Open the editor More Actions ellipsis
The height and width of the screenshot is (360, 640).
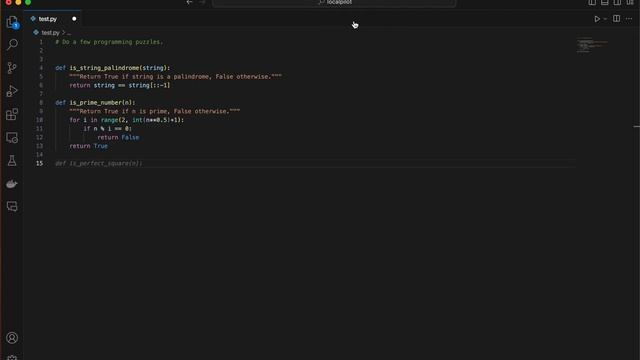629,19
